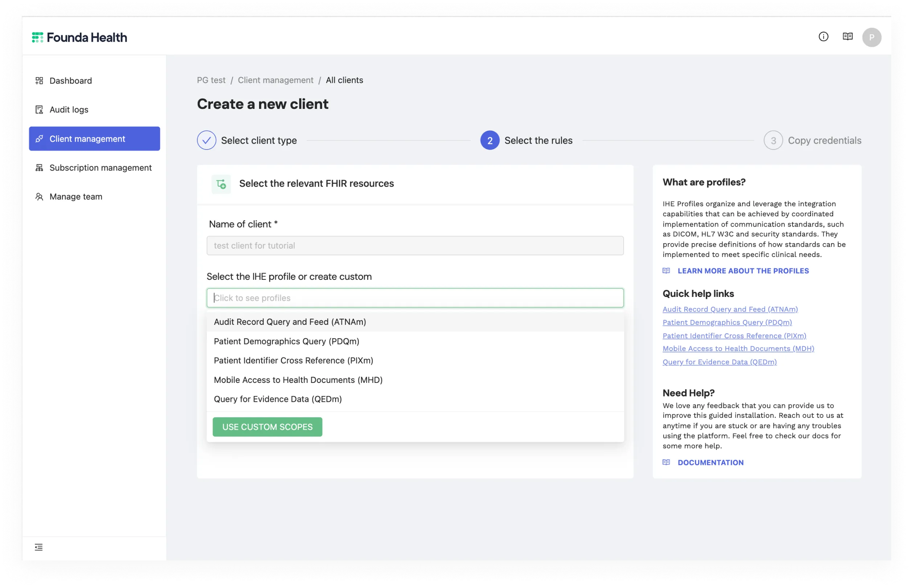Select Patient Demographics Query (PDQm) option
The image size is (913, 588).
415,341
